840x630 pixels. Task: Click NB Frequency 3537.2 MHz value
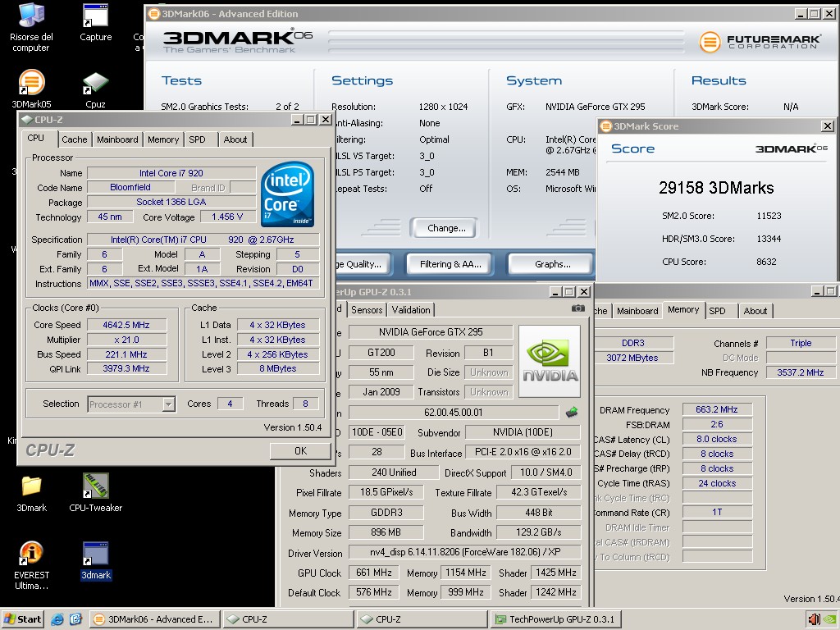(x=801, y=372)
